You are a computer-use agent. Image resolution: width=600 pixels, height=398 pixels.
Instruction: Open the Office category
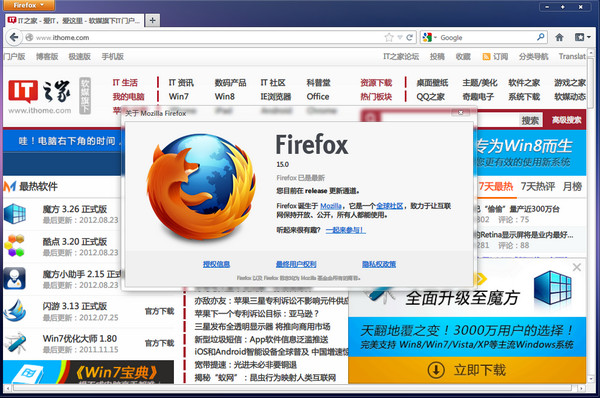click(x=318, y=96)
